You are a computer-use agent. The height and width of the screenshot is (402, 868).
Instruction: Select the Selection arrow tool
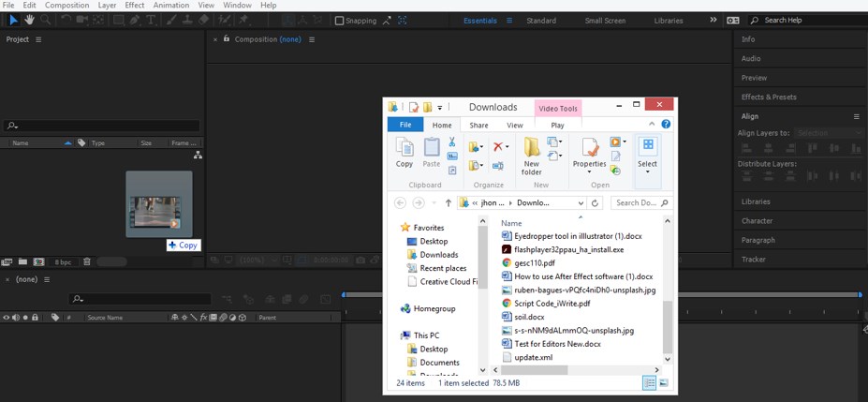click(x=13, y=20)
